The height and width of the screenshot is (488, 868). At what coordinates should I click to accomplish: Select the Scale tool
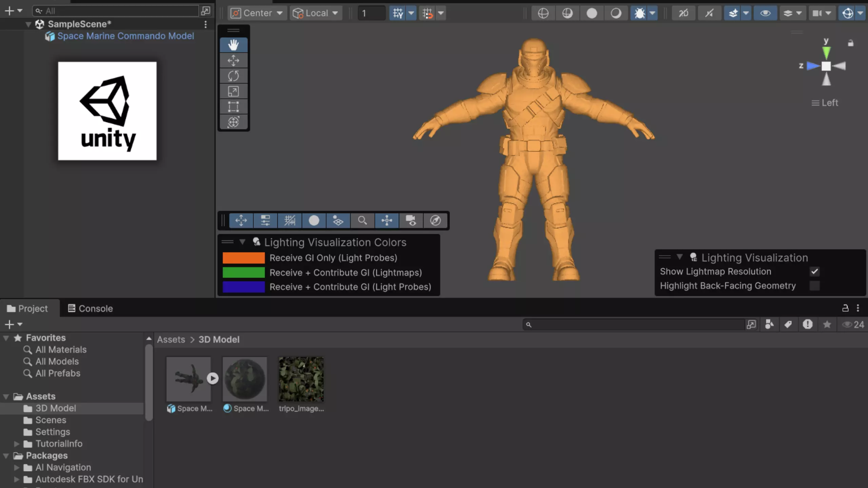(x=233, y=91)
